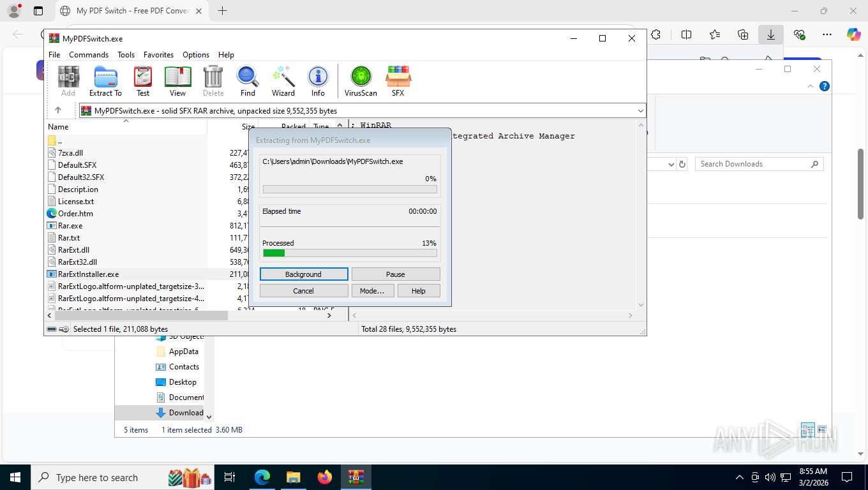Viewport: 868px width, 490px height.
Task: Toggle Edge split screen icon
Action: [x=686, y=34]
